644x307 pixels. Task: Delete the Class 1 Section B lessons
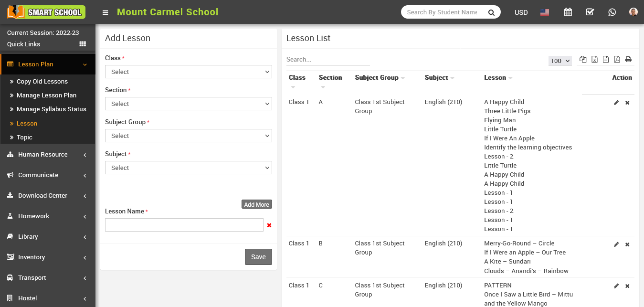(627, 244)
